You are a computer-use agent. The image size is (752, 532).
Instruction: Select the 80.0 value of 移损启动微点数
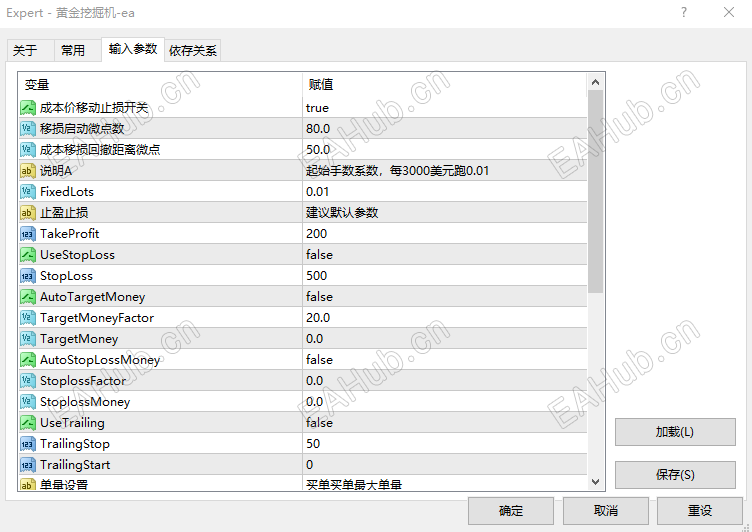318,129
